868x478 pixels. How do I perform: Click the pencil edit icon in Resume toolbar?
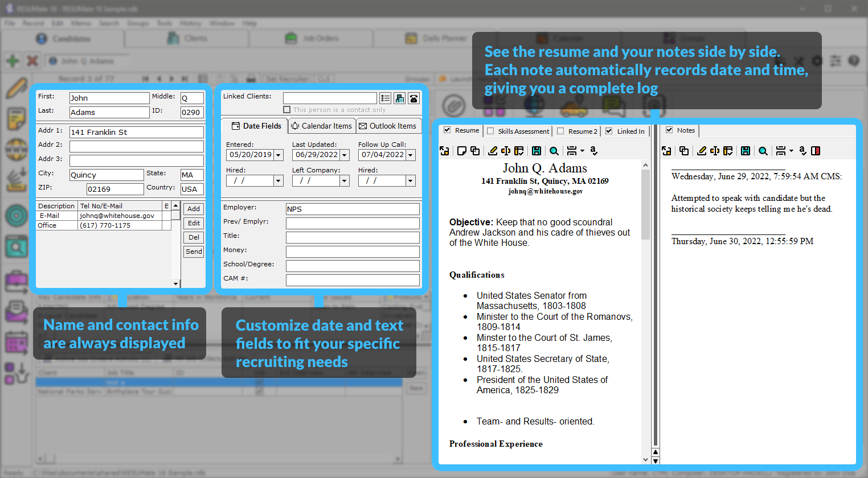(x=493, y=151)
